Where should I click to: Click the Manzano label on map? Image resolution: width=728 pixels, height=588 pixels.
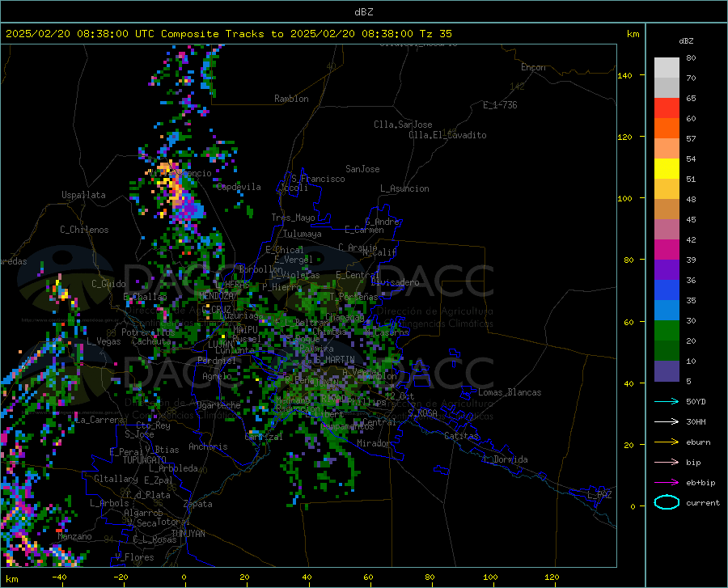pyautogui.click(x=74, y=536)
